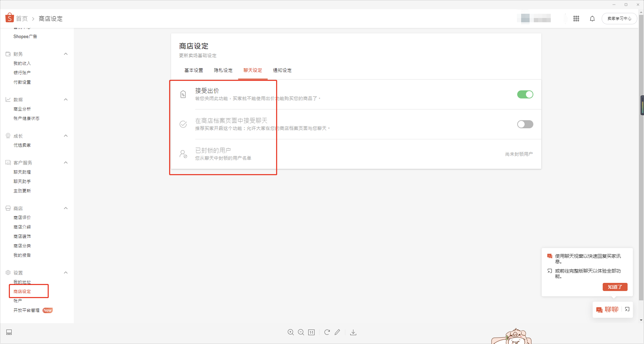Click the 设置 gear icon
This screenshot has width=644, height=344.
[x=8, y=273]
